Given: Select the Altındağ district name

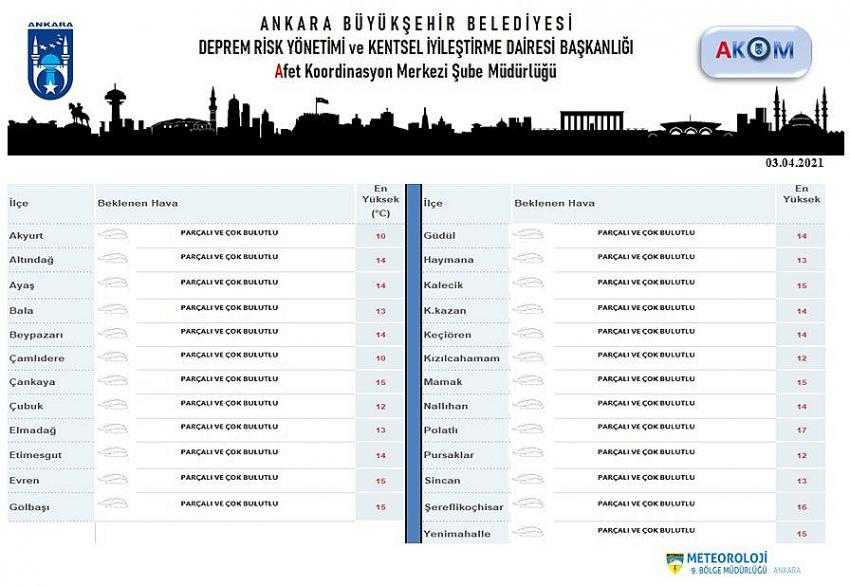Looking at the screenshot, I should [31, 260].
